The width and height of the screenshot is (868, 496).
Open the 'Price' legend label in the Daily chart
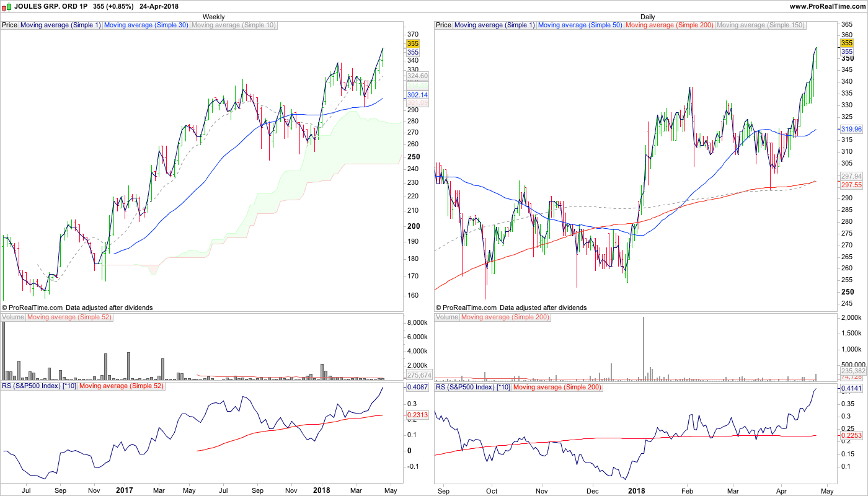click(444, 25)
